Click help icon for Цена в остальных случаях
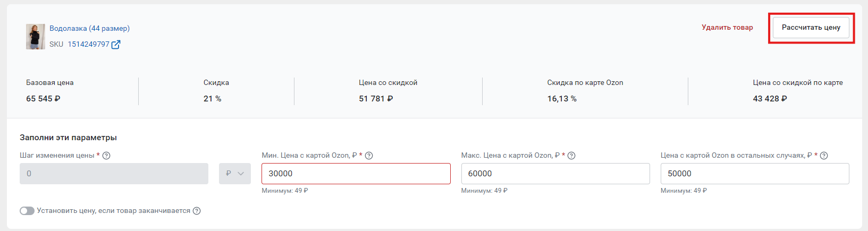The height and width of the screenshot is (231, 868). [824, 156]
